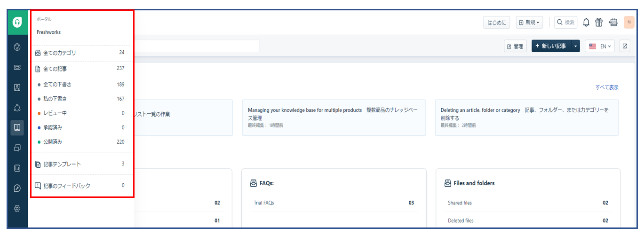Click the すべて表示 link
644x235 pixels.
pyautogui.click(x=607, y=87)
